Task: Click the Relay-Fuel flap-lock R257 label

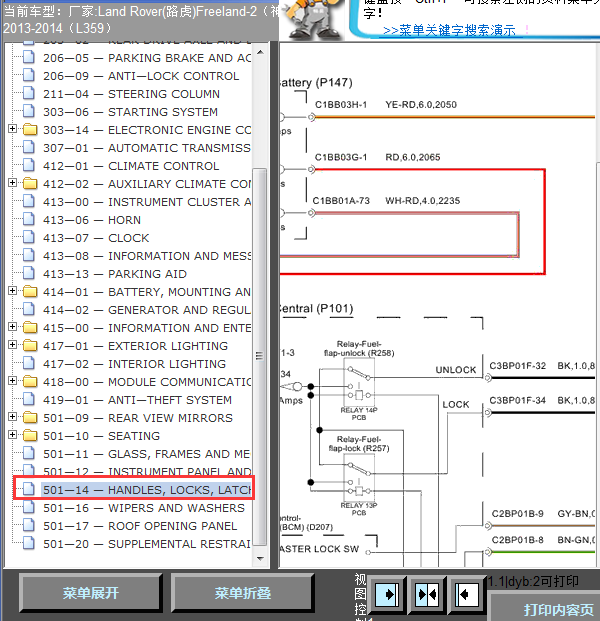Action: tap(359, 444)
